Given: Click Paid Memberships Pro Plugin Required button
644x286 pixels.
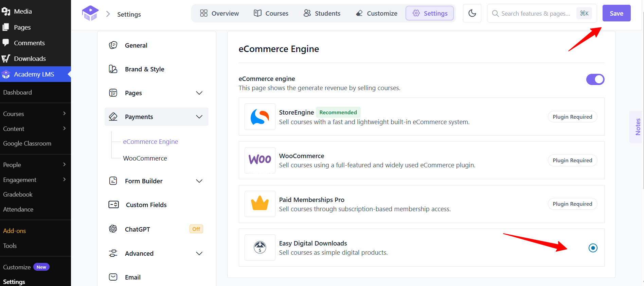Looking at the screenshot, I should point(572,204).
